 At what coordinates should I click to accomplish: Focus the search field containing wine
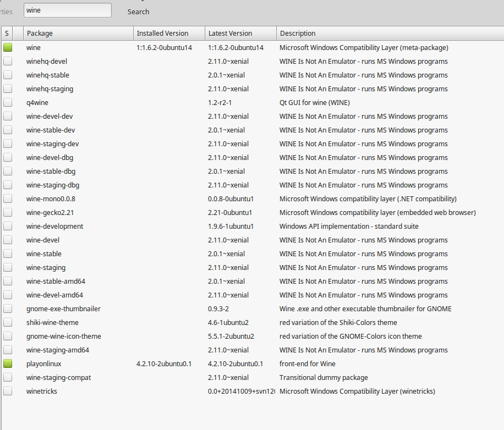pyautogui.click(x=68, y=10)
